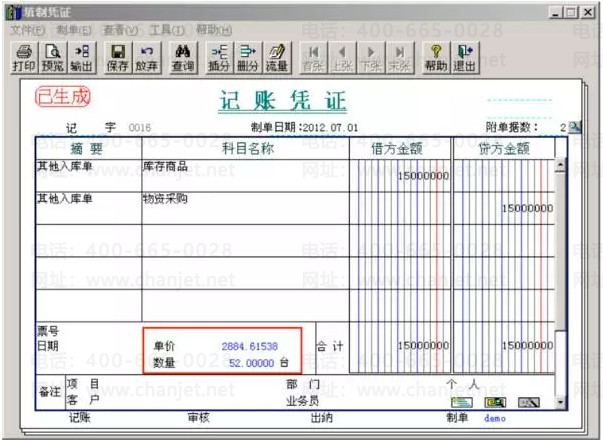Save the voucher with 保存 icon
The height and width of the screenshot is (444, 603).
point(117,58)
